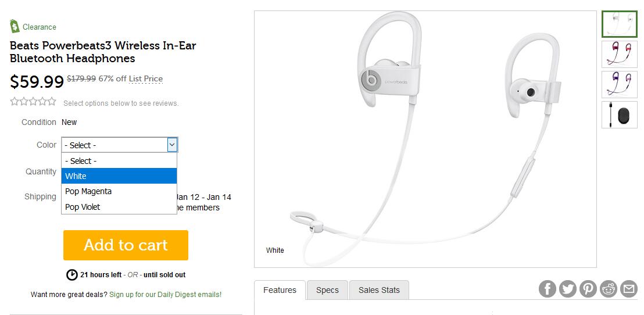
Task: View the charging cable and case thumbnail
Action: [620, 114]
